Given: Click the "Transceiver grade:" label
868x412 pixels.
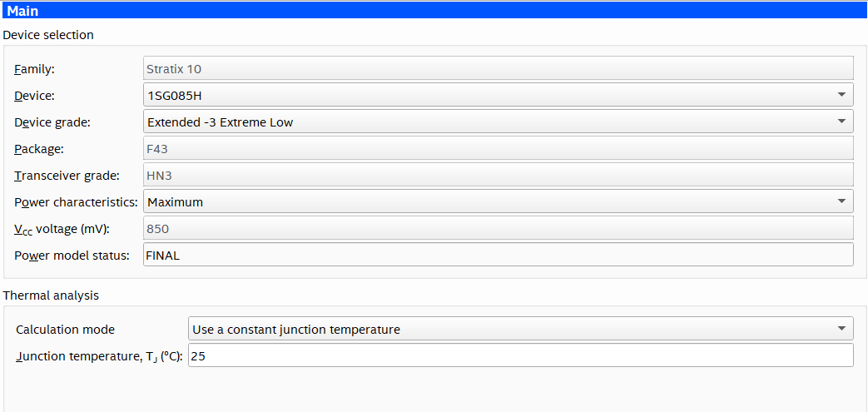Looking at the screenshot, I should (x=67, y=176).
